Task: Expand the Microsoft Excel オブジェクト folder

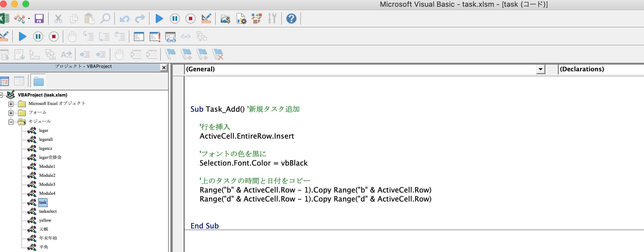Action: 11,104
